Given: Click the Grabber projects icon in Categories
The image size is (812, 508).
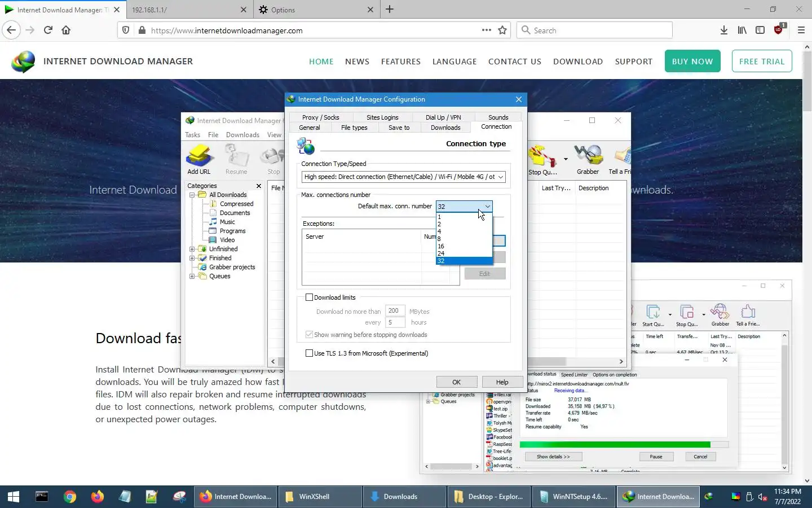Looking at the screenshot, I should (x=202, y=267).
